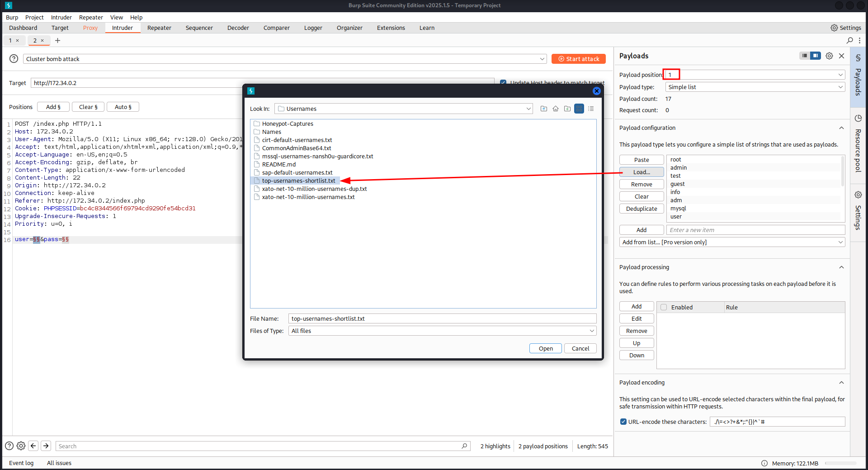Click the memory info icon in status bar
The image size is (868, 470).
pyautogui.click(x=764, y=463)
